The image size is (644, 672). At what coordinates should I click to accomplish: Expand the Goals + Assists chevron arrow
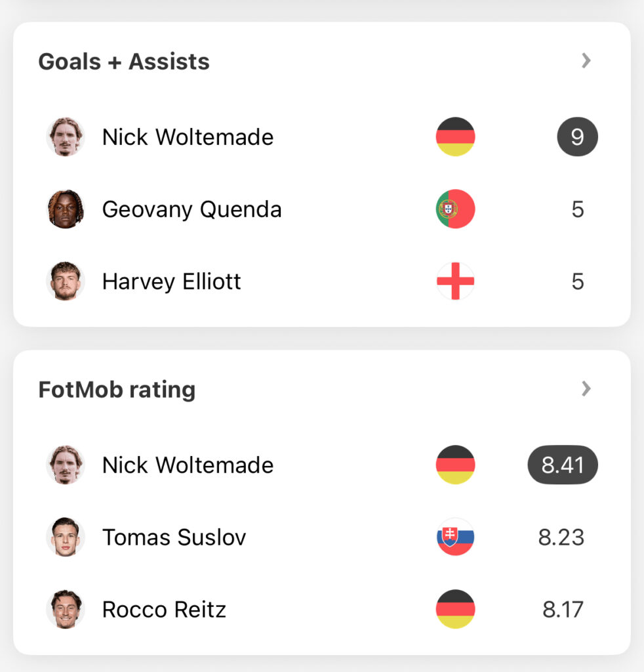586,61
